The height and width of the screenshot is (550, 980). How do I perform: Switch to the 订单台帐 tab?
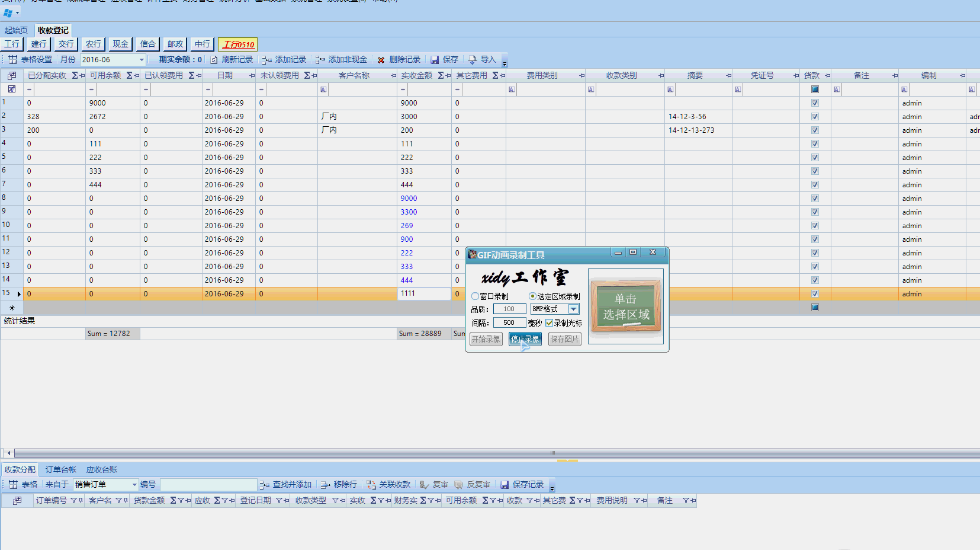(61, 469)
